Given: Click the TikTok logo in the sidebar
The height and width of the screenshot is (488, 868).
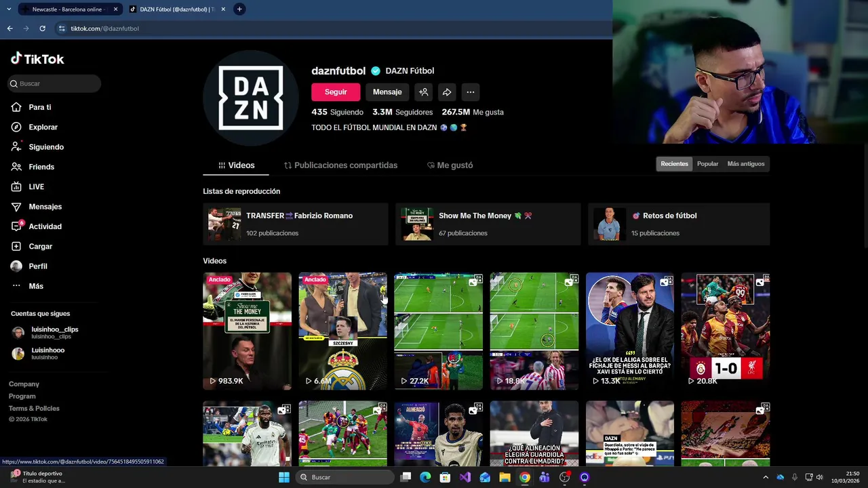Looking at the screenshot, I should point(37,59).
